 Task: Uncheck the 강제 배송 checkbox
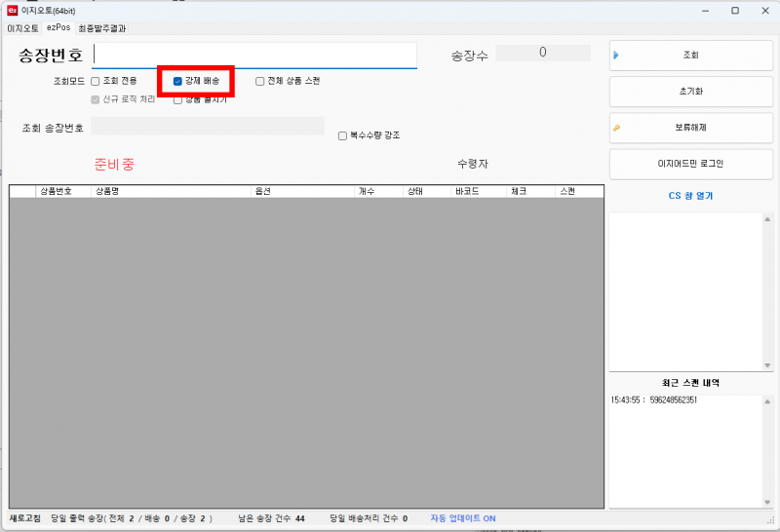(x=177, y=81)
